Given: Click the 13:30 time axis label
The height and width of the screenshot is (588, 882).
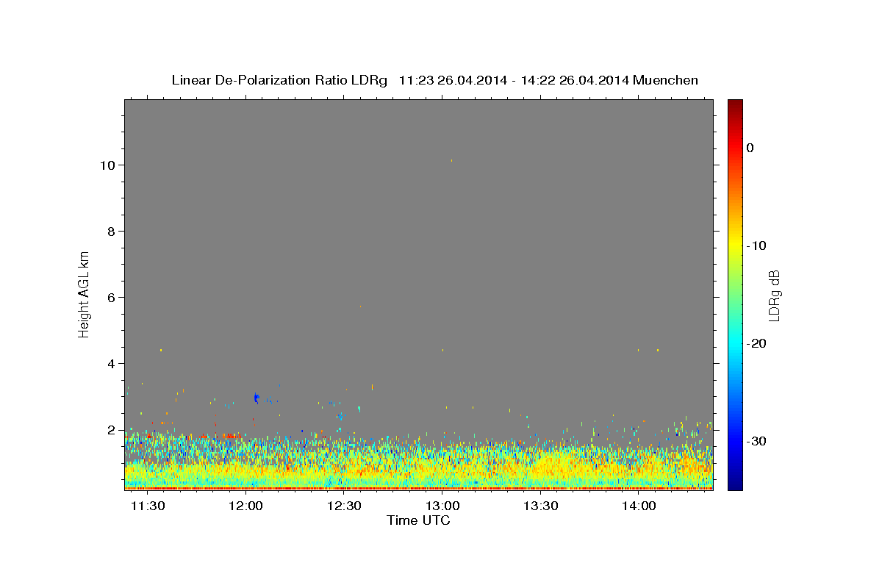Looking at the screenshot, I should click(x=541, y=506).
